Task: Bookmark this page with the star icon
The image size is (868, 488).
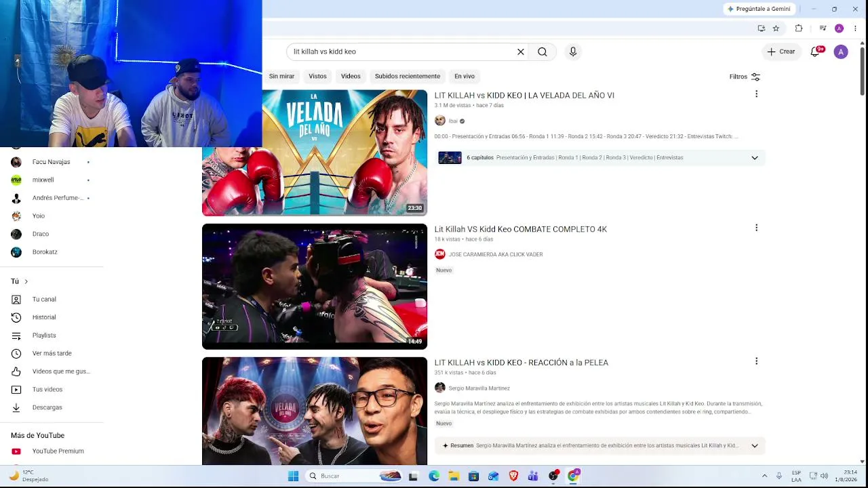Action: point(776,28)
